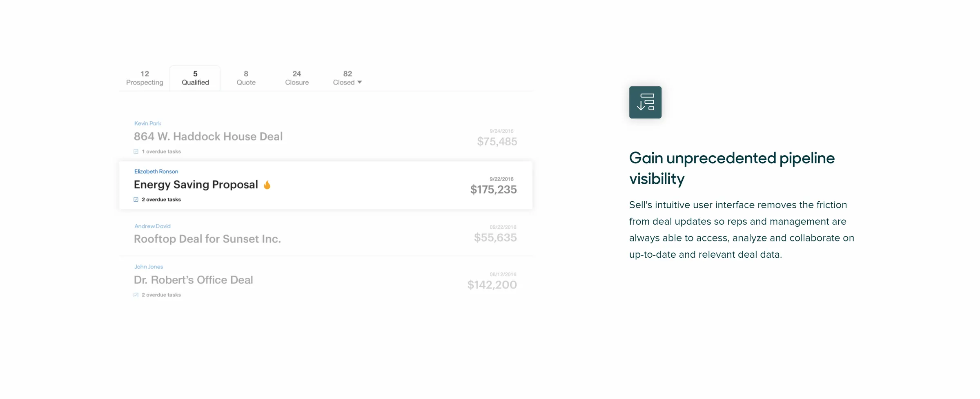Open the Rooftop Deal for Sunset Inc.
This screenshot has width=980, height=399.
(x=207, y=239)
